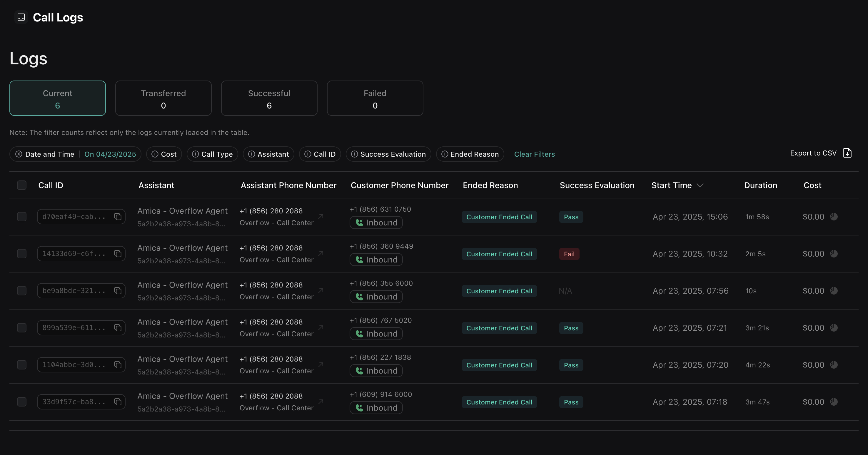This screenshot has width=868, height=455.
Task: Open the be9a8bdc-321 call row
Action: point(74,291)
